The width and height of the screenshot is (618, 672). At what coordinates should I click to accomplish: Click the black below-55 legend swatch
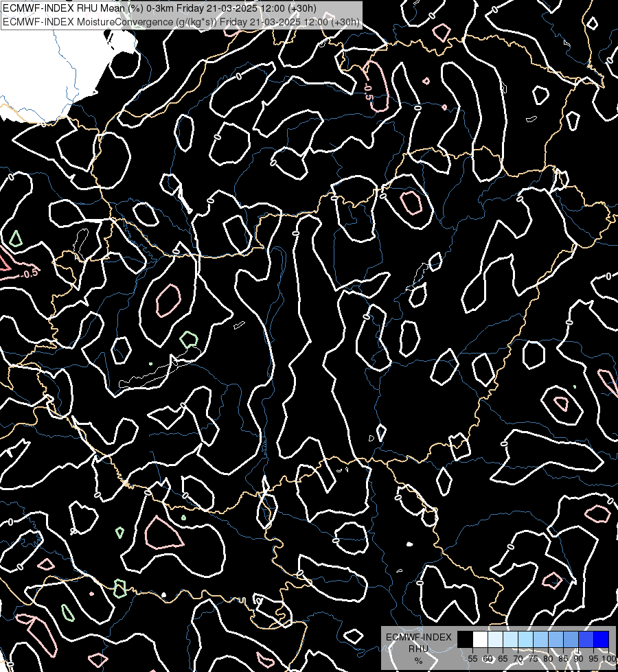[x=465, y=639]
